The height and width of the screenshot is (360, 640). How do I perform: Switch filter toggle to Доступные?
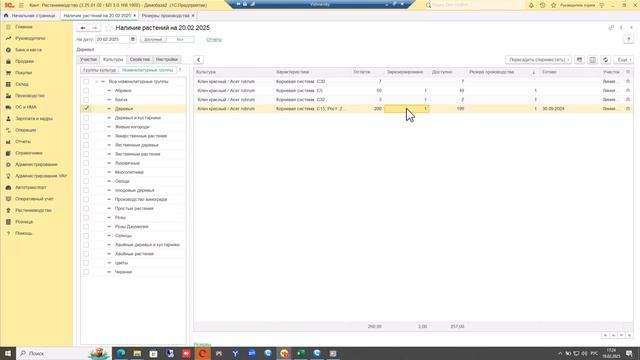pos(153,39)
